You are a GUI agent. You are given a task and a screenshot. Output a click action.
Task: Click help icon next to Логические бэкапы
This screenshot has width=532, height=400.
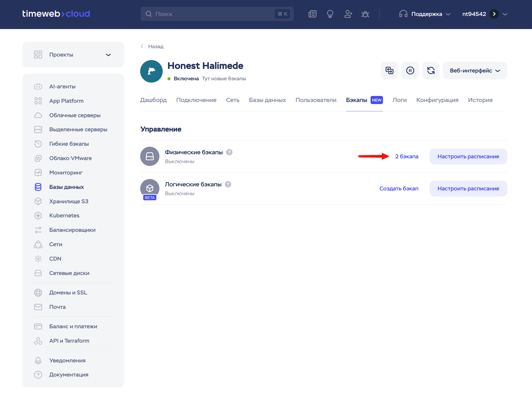[228, 184]
